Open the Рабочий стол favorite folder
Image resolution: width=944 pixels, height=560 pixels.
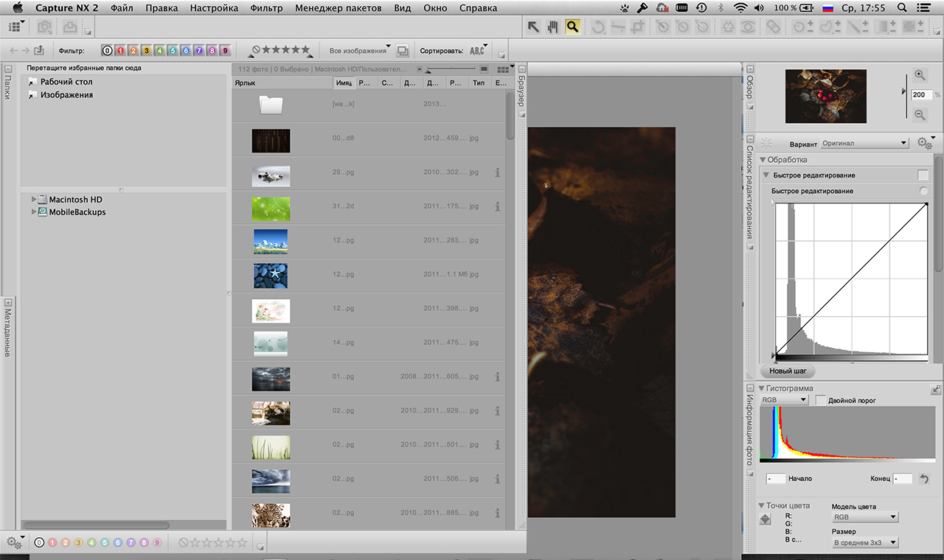pyautogui.click(x=66, y=82)
